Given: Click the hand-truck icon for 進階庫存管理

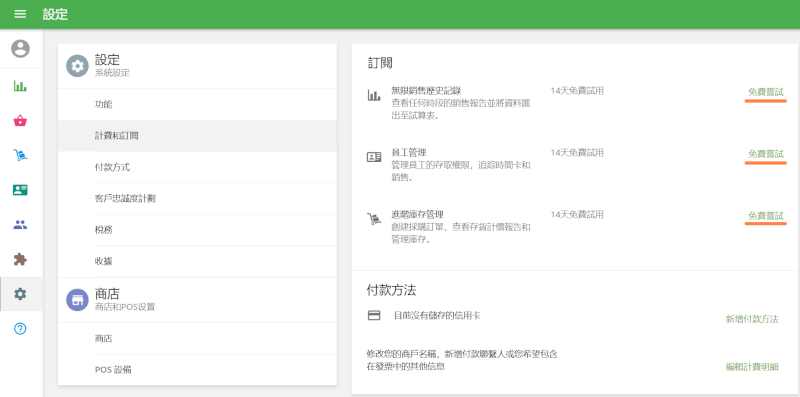Looking at the screenshot, I should click(x=374, y=219).
